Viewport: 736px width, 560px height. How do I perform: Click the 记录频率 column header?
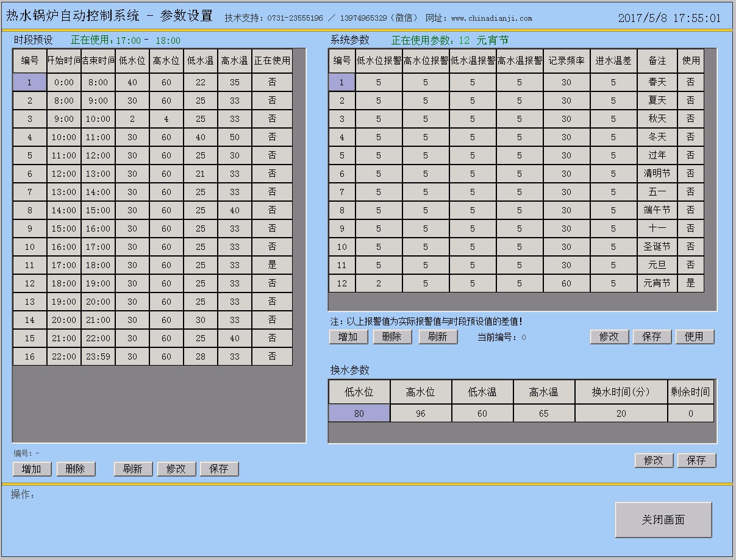566,61
